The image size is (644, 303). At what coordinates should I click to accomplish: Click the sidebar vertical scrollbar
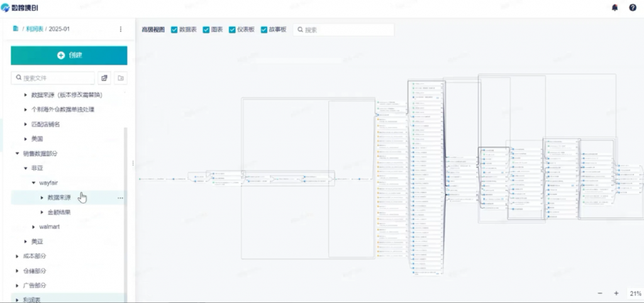coord(126,214)
